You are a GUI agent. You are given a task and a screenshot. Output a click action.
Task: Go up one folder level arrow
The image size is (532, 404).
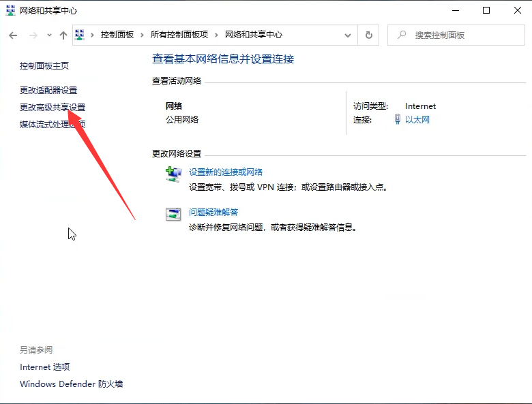(x=63, y=35)
